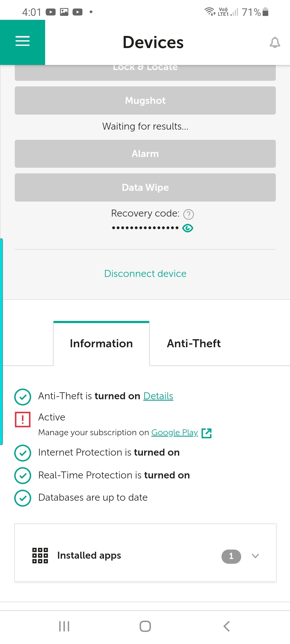Click the Mugshot button
The height and width of the screenshot is (644, 290).
[145, 100]
